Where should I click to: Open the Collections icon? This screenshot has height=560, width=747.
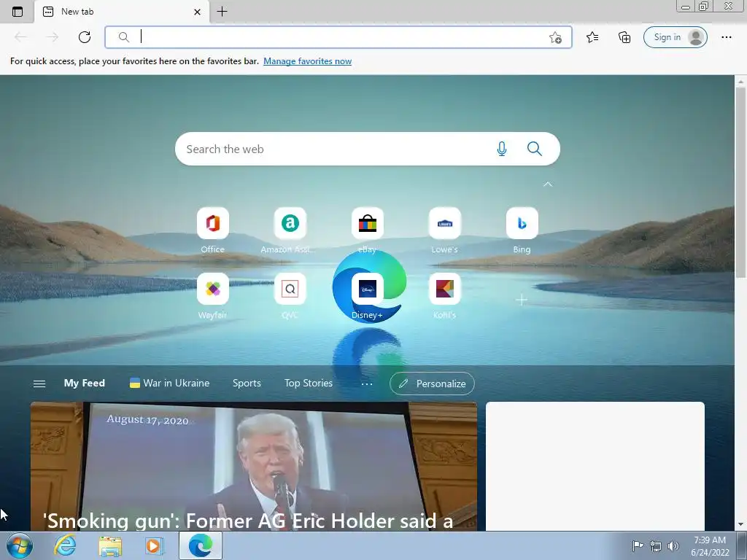coord(624,37)
